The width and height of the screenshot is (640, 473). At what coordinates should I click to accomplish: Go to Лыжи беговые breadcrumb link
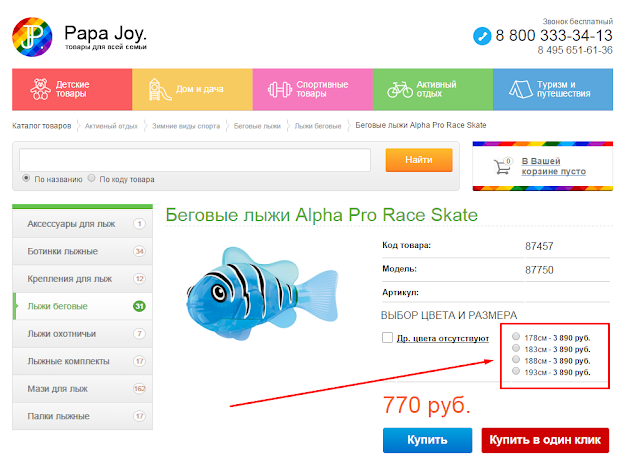coord(318,126)
